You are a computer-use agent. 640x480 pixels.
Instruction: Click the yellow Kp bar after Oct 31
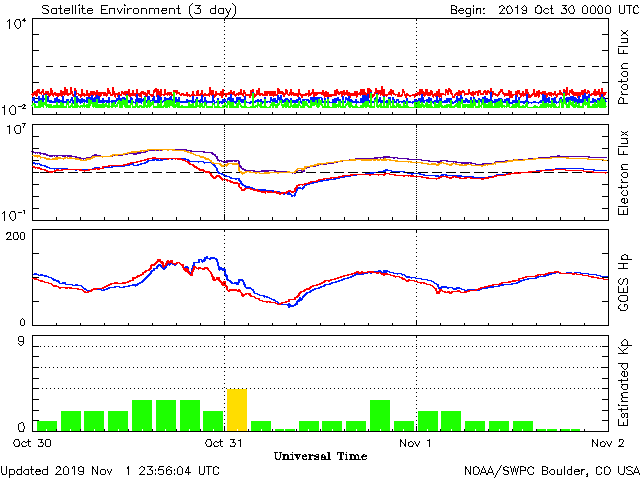(237, 410)
